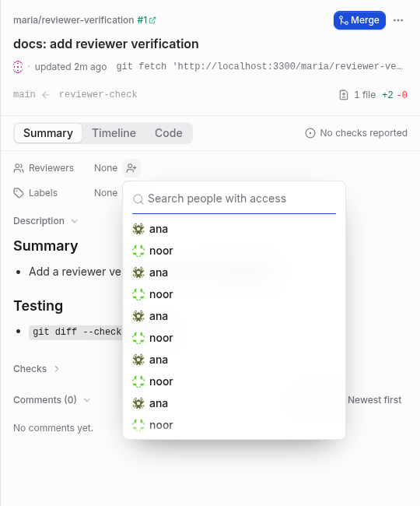The width and height of the screenshot is (420, 506).
Task: Collapse the Comments (0) section
Action: click(51, 400)
